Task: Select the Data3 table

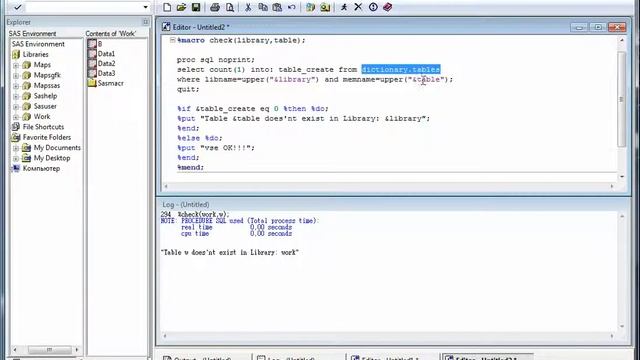Action: point(101,73)
